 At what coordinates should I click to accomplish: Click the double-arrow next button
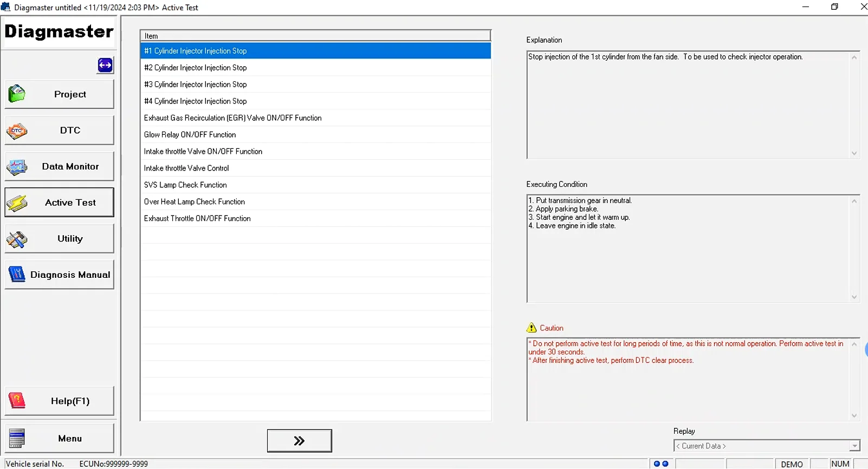[300, 441]
